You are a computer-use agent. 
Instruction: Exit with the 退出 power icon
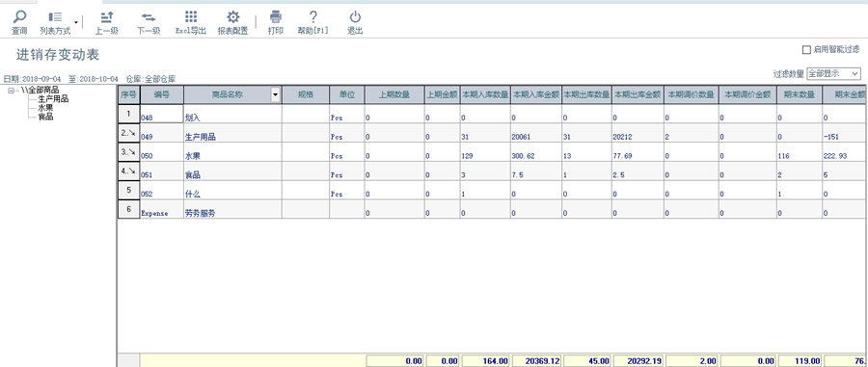(x=355, y=17)
